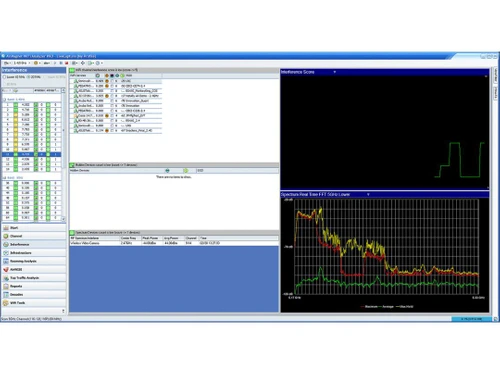Open the Channel view

pyautogui.click(x=34, y=236)
